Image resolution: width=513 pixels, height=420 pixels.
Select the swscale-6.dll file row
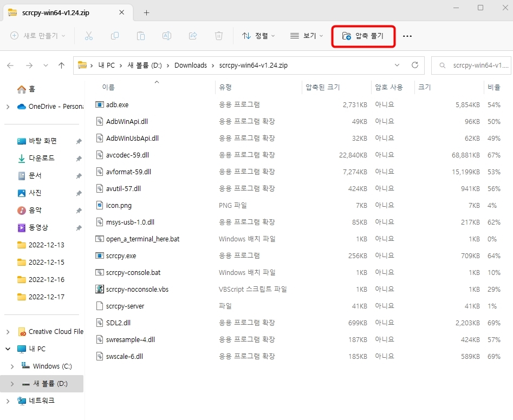click(x=298, y=356)
